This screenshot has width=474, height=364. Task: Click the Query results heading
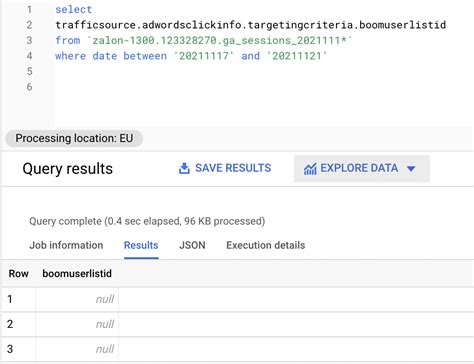coord(67,169)
